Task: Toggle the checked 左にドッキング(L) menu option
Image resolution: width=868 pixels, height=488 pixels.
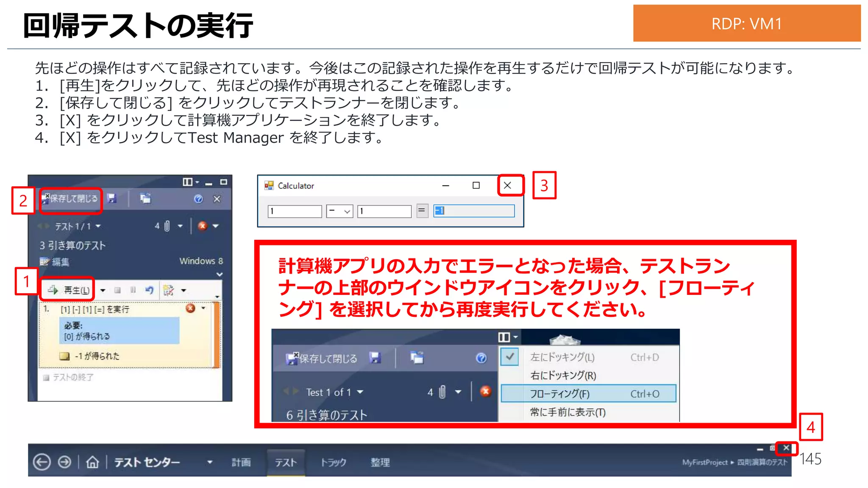Action: (x=588, y=357)
